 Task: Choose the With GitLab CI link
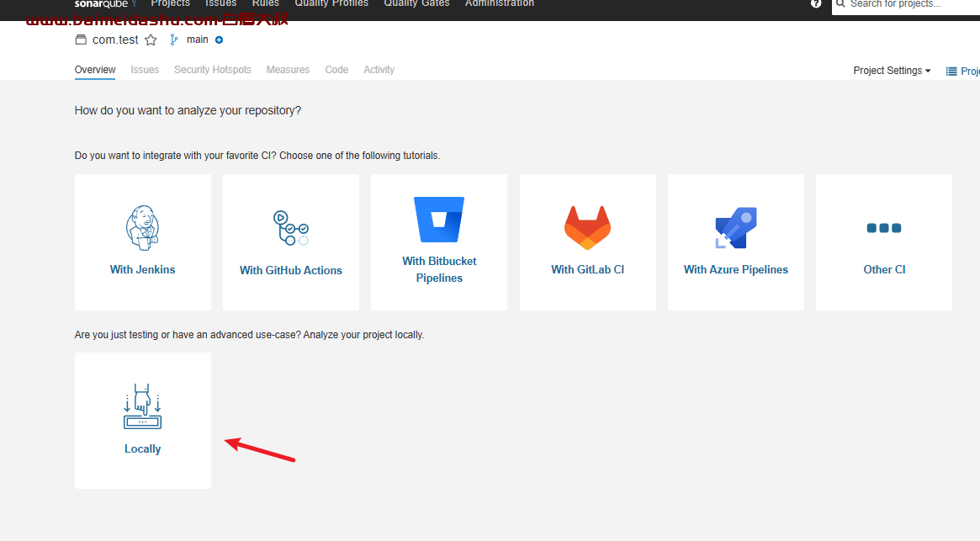click(x=587, y=269)
